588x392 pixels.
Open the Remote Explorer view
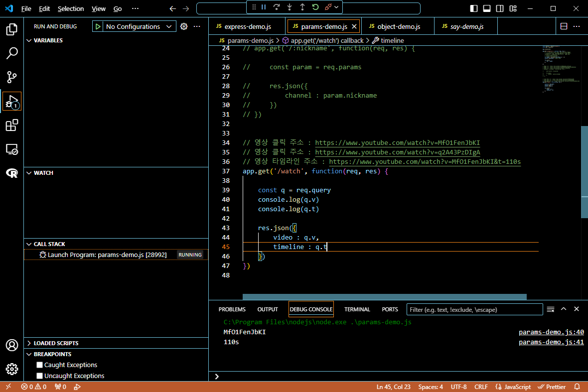click(x=11, y=149)
